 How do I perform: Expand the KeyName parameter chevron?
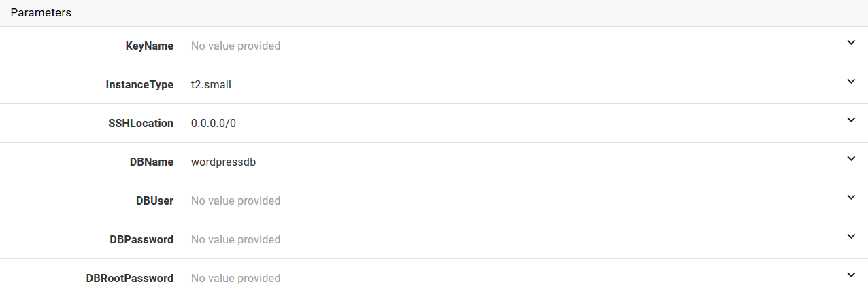coord(850,43)
